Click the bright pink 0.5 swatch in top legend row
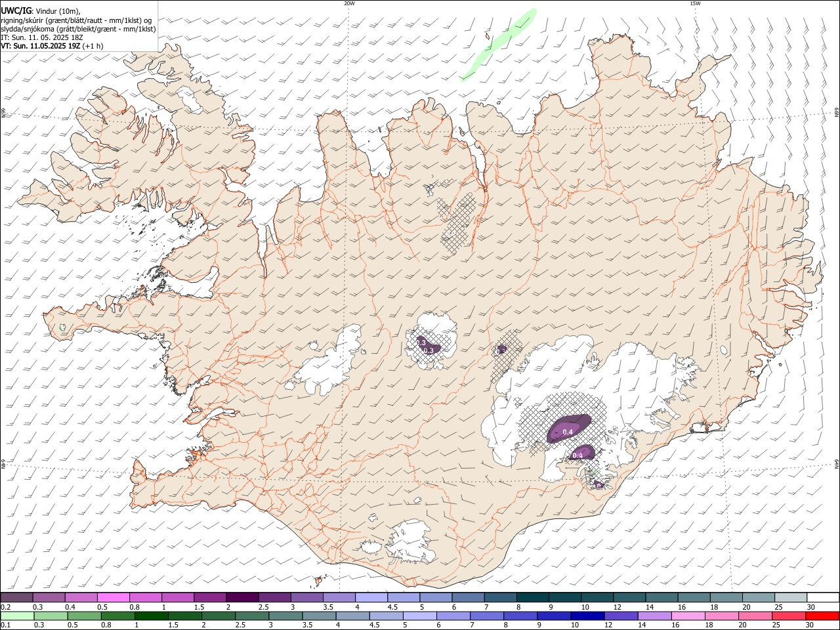Image resolution: width=840 pixels, height=630 pixels. coord(113,597)
